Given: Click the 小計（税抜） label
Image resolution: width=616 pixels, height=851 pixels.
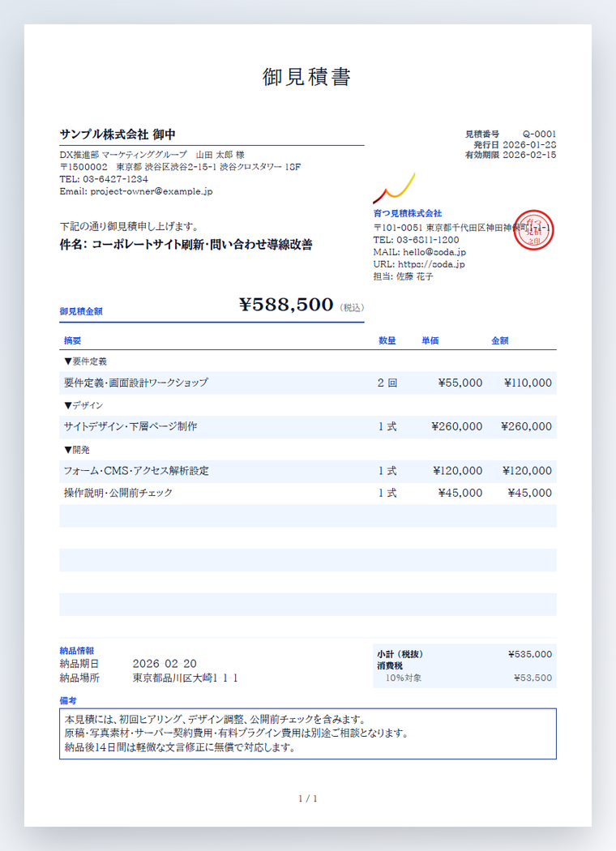Looking at the screenshot, I should (400, 655).
